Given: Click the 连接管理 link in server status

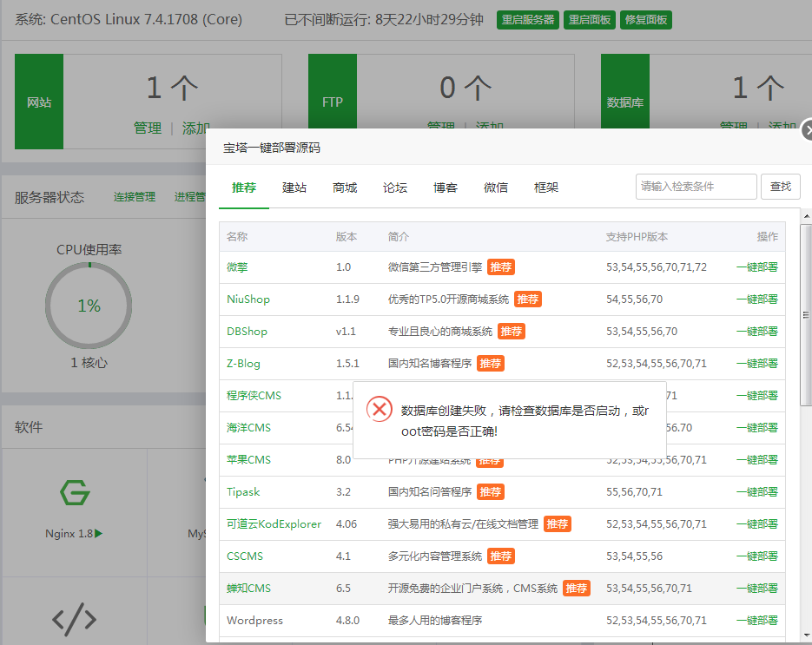Looking at the screenshot, I should point(135,197).
